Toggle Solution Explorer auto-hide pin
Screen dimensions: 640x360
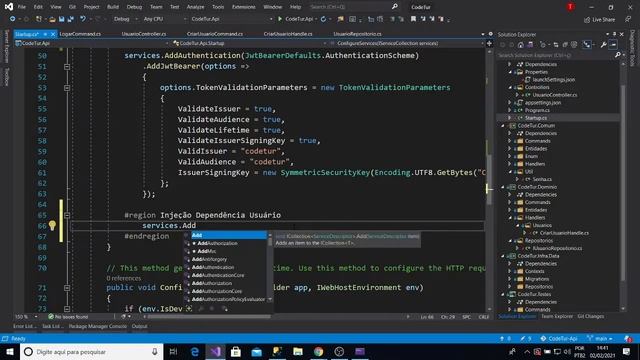point(614,34)
